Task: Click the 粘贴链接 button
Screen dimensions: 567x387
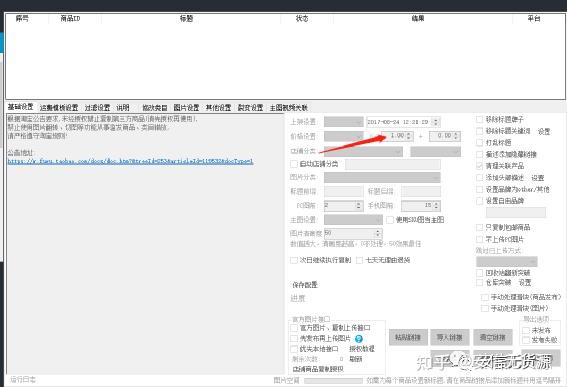Action: click(x=408, y=337)
